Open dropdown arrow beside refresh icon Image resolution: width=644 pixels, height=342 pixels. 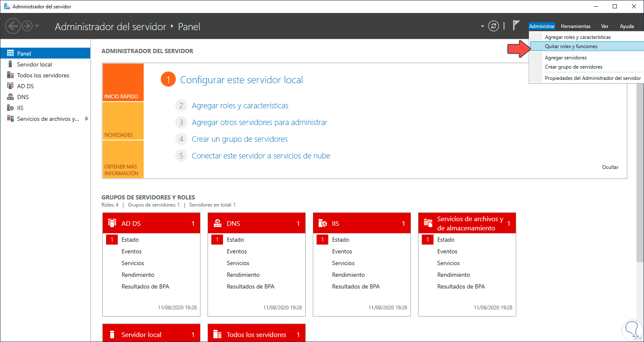click(x=482, y=26)
